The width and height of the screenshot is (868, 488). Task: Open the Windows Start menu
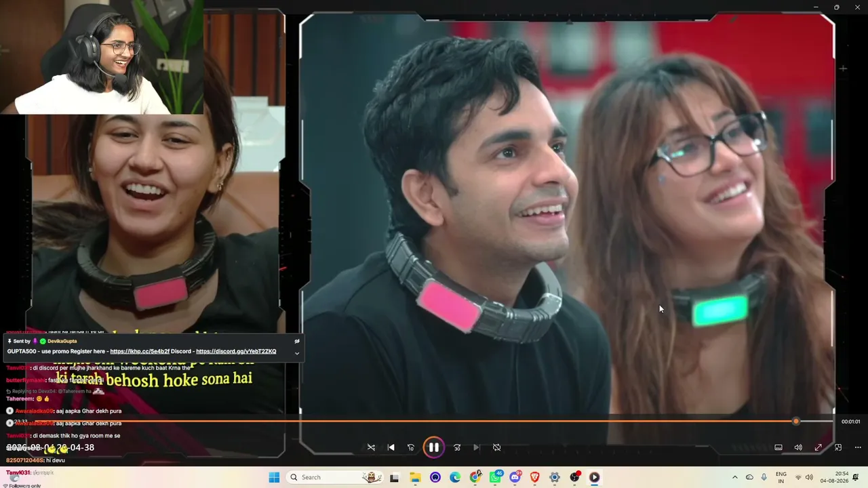pyautogui.click(x=274, y=477)
